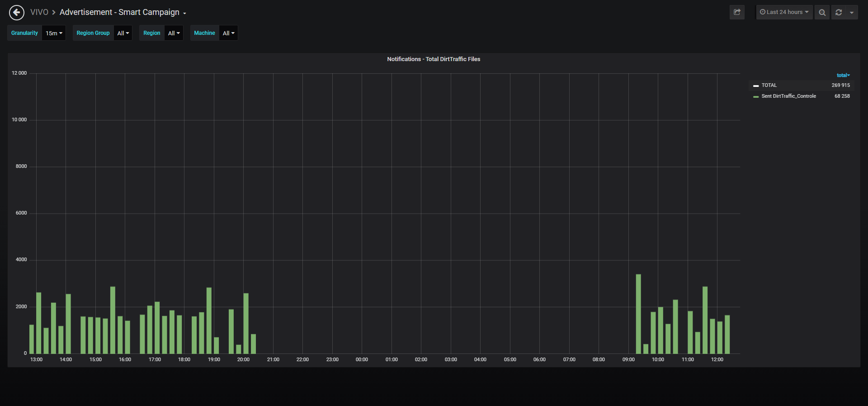Click the 12 000 y-axis label
Image resolution: width=868 pixels, height=406 pixels.
coord(19,73)
